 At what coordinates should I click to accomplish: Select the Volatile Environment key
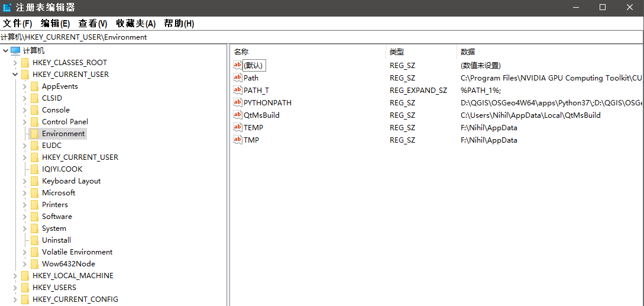pyautogui.click(x=77, y=252)
